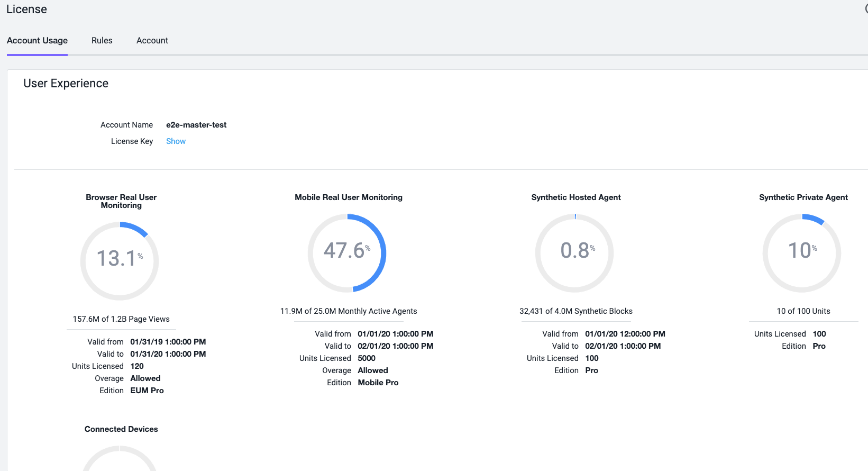Select account name e2e-master-test
The image size is (868, 471).
pos(196,125)
